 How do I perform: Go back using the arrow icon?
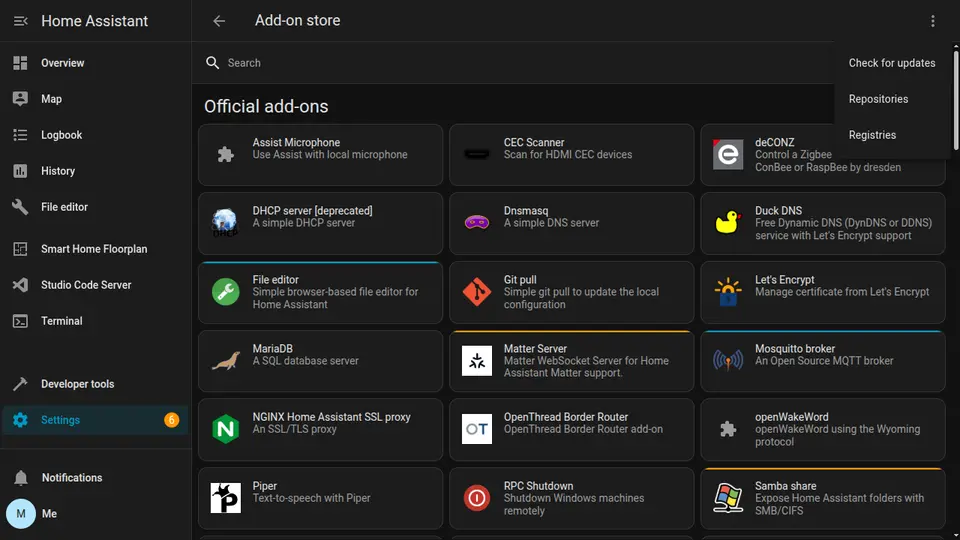[219, 21]
